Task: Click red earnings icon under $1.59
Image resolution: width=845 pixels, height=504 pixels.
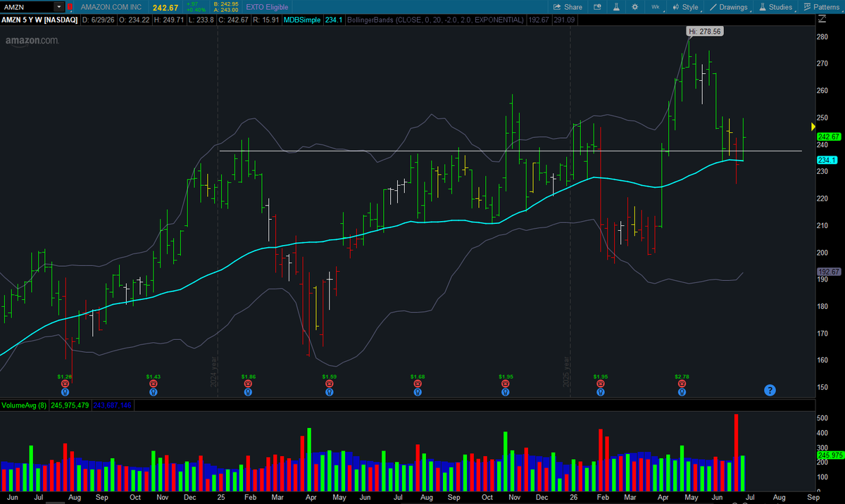Action: (329, 385)
